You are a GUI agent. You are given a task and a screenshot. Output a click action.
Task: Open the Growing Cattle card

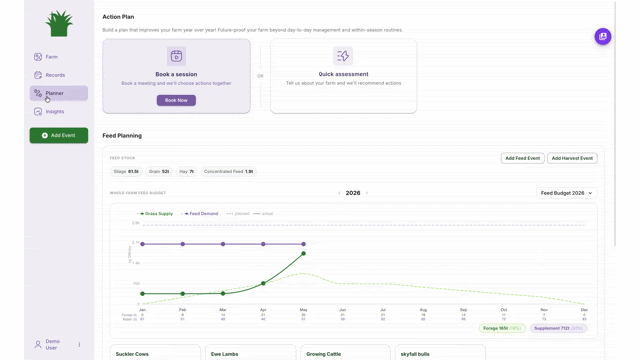pyautogui.click(x=346, y=352)
